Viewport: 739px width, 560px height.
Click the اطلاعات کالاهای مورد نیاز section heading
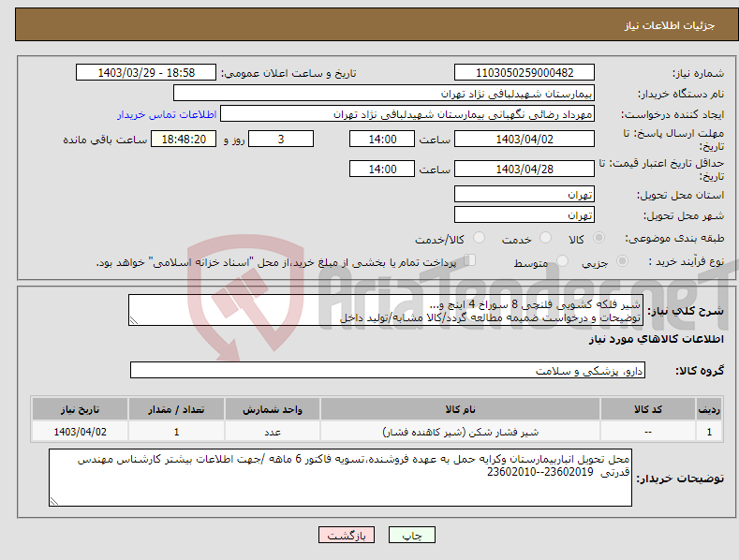click(x=656, y=339)
